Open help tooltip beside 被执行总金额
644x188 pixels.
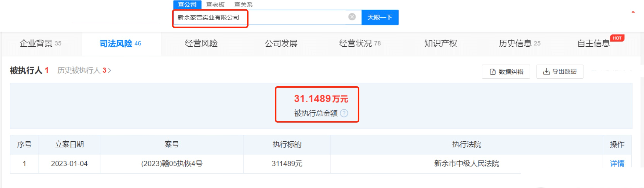pos(344,113)
